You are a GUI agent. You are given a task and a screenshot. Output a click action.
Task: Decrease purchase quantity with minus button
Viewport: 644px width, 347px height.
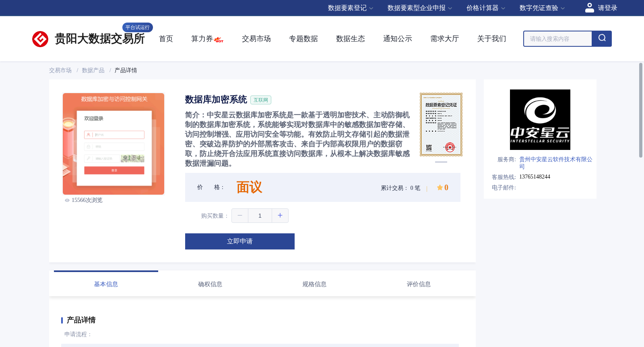(x=240, y=216)
